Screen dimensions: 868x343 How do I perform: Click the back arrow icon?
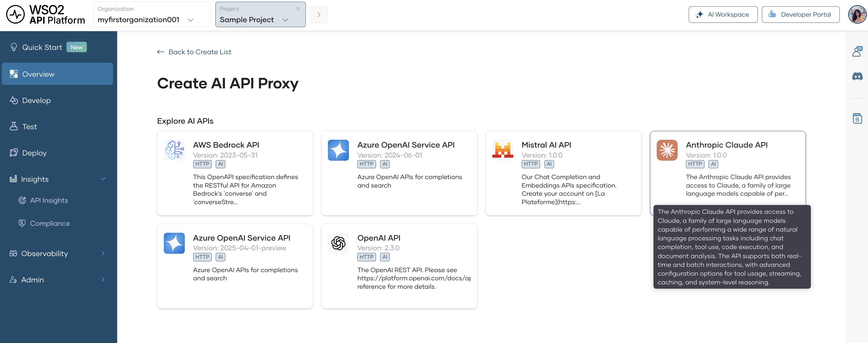(x=161, y=52)
